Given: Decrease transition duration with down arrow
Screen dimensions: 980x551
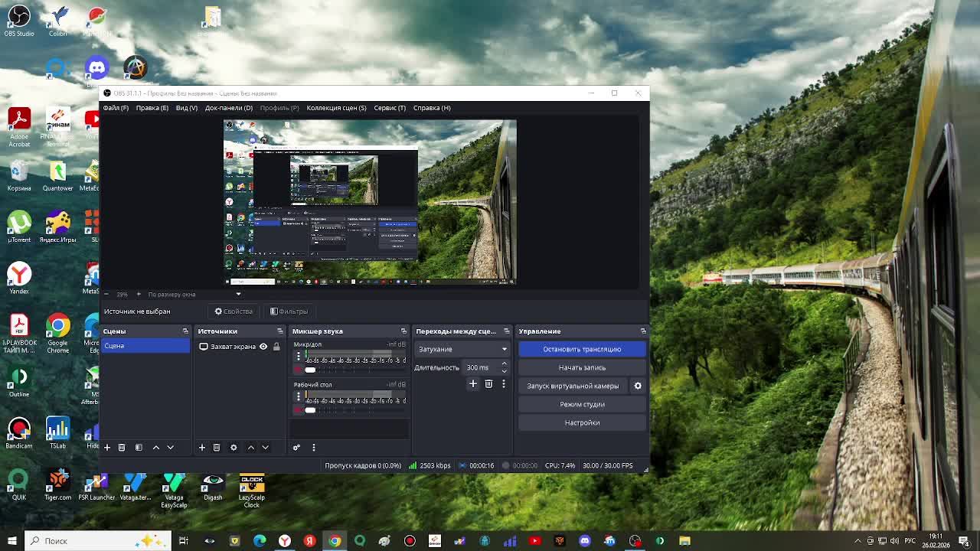Looking at the screenshot, I should (504, 371).
